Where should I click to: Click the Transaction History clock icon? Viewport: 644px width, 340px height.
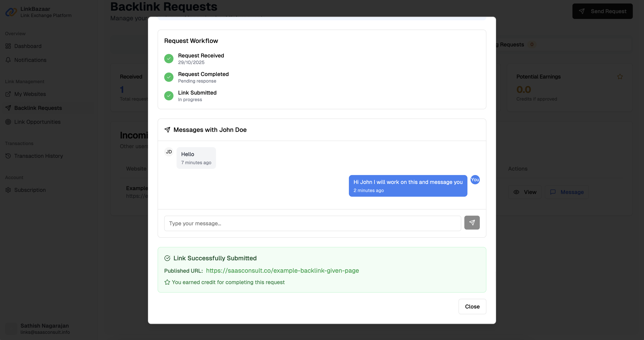pyautogui.click(x=8, y=156)
